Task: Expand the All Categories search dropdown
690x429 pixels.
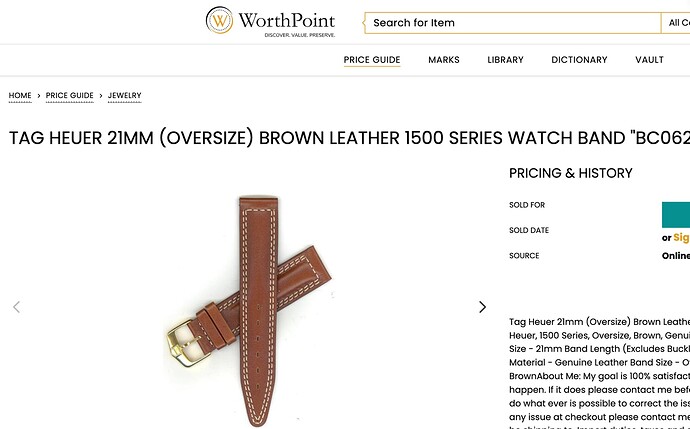Action: click(x=675, y=23)
